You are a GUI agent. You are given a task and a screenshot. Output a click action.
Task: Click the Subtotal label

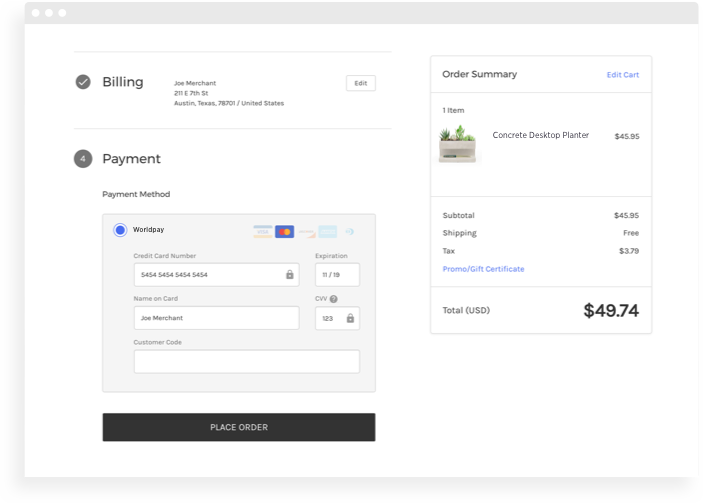pyautogui.click(x=458, y=215)
